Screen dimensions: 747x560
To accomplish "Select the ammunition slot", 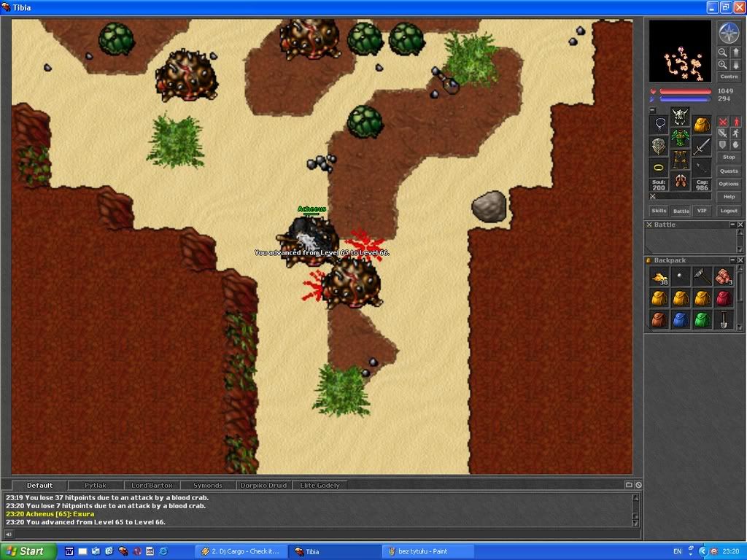I will click(702, 168).
